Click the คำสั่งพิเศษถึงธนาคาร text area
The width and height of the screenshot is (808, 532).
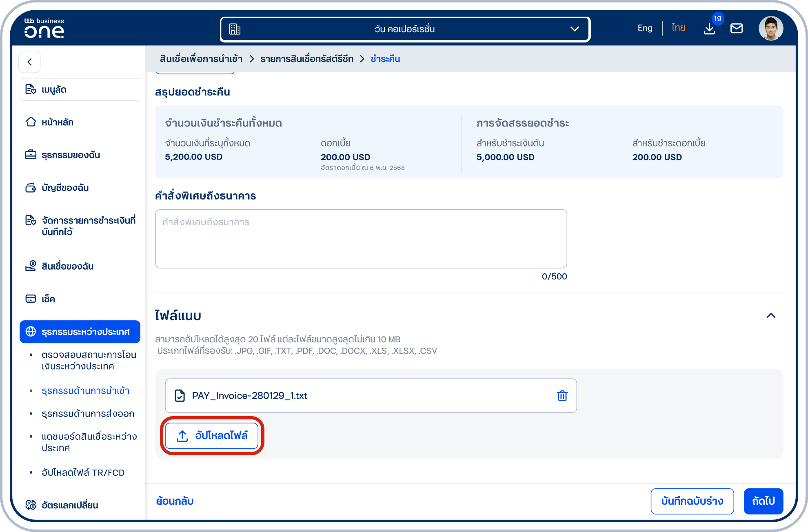[361, 239]
